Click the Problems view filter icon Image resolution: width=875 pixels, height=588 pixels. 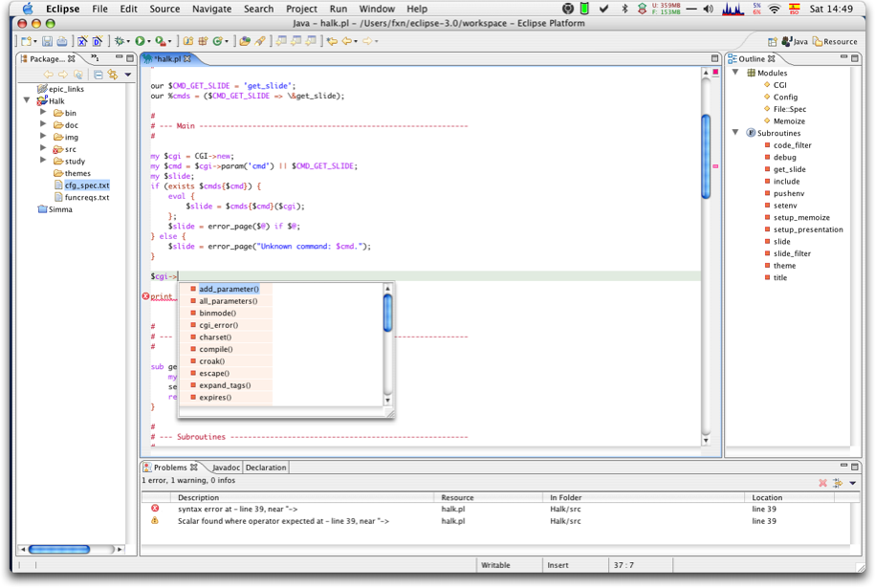pos(838,483)
